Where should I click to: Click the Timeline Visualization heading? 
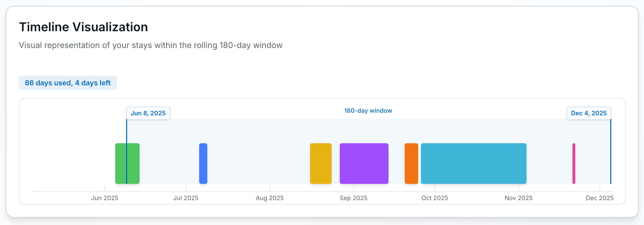83,27
